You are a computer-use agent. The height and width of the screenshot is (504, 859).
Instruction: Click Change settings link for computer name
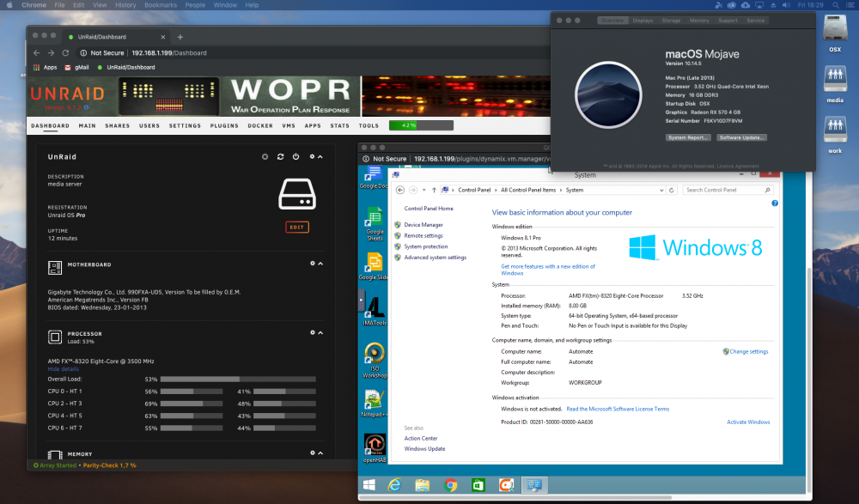click(x=748, y=352)
